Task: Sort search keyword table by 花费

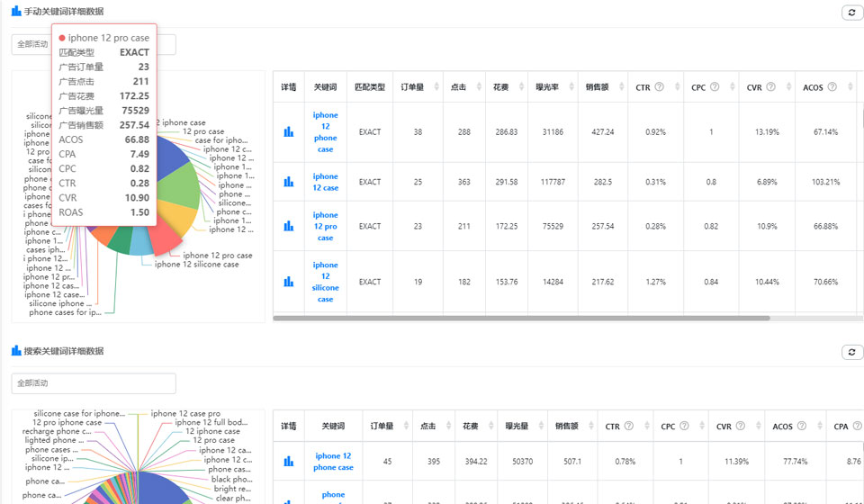Action: pyautogui.click(x=490, y=426)
